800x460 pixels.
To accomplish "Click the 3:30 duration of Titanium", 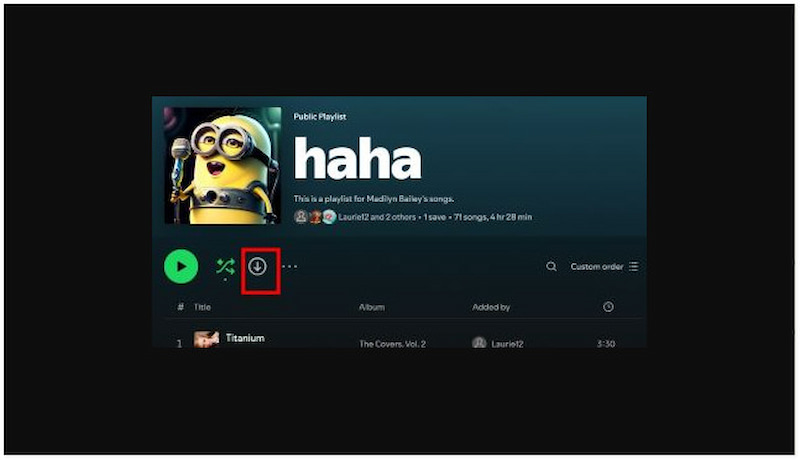I will pyautogui.click(x=606, y=344).
